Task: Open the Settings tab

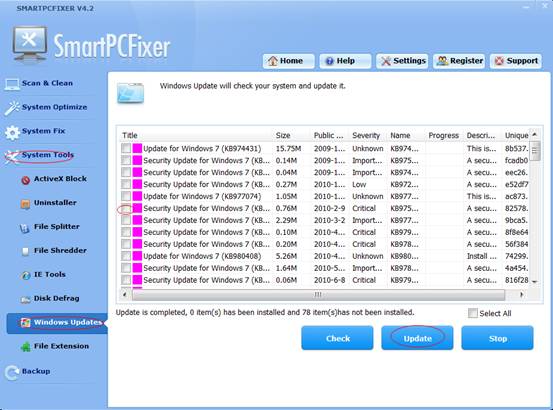Action: 402,61
